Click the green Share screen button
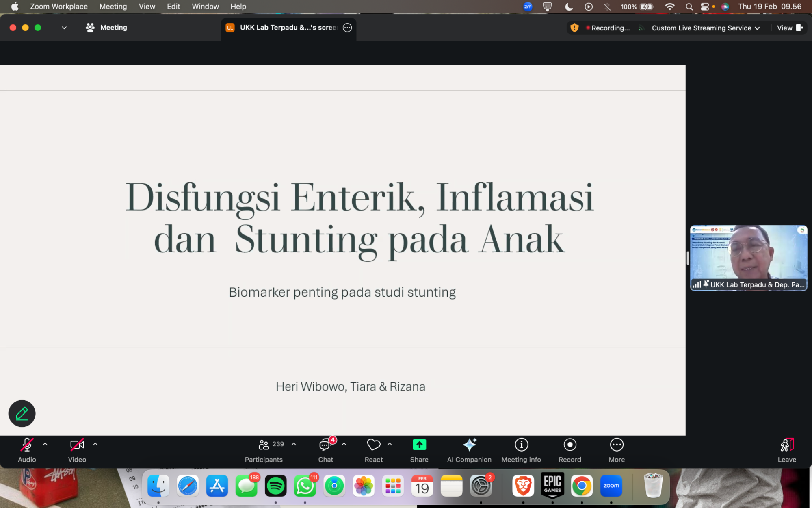Image resolution: width=812 pixels, height=508 pixels. [x=419, y=445]
